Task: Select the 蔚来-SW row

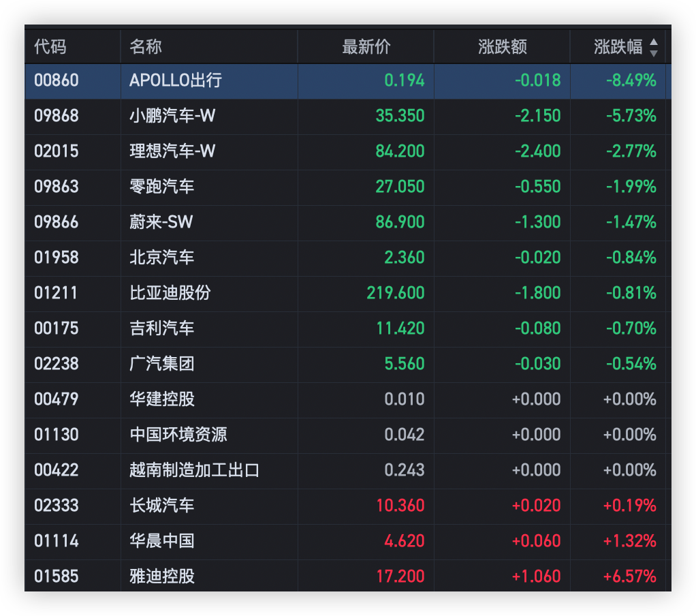Action: click(x=347, y=223)
